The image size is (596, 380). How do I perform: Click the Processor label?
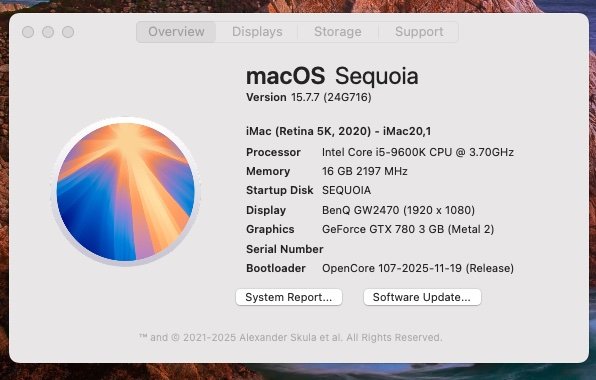[273, 152]
